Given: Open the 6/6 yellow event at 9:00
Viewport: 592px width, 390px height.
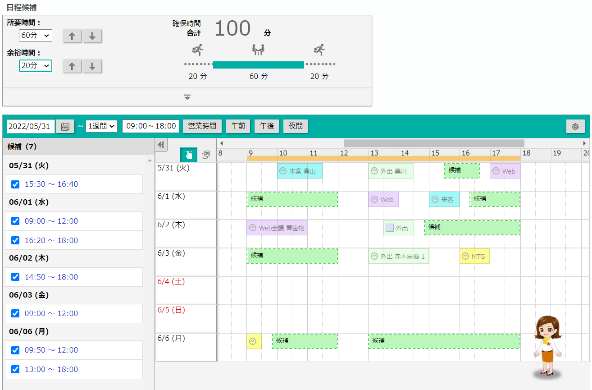Looking at the screenshot, I should pos(254,341).
